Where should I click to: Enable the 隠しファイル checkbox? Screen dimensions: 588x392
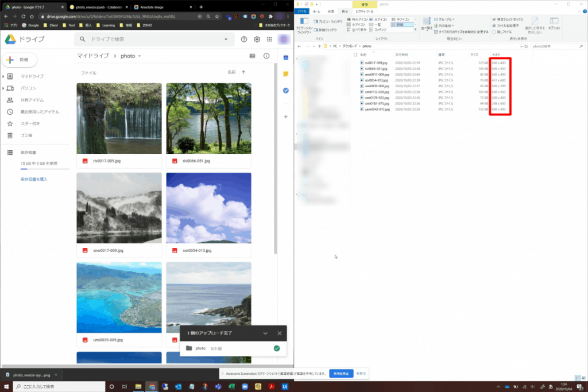coord(494,32)
